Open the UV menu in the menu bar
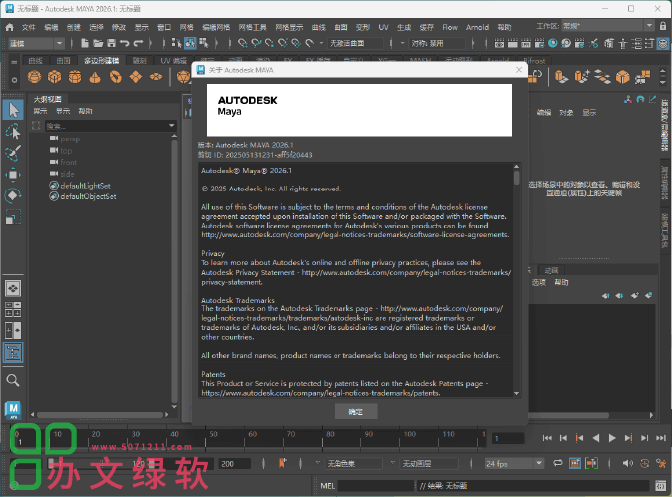This screenshot has width=672, height=497. pos(383,27)
